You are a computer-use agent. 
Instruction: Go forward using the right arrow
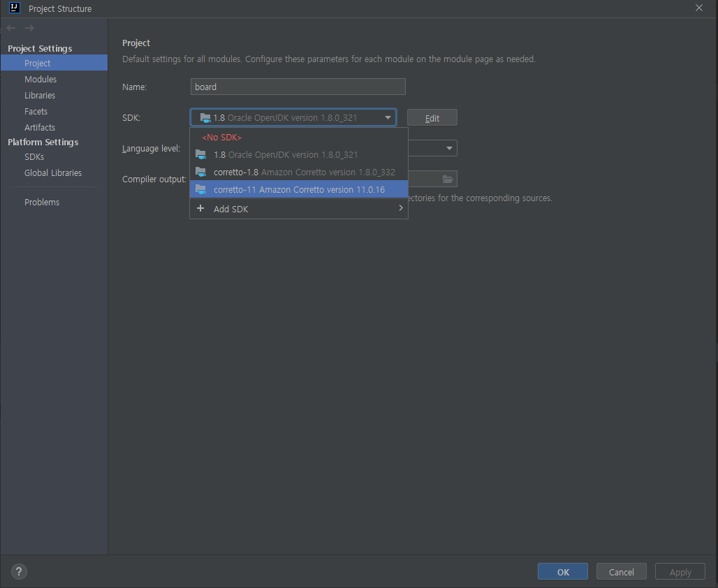tap(30, 28)
